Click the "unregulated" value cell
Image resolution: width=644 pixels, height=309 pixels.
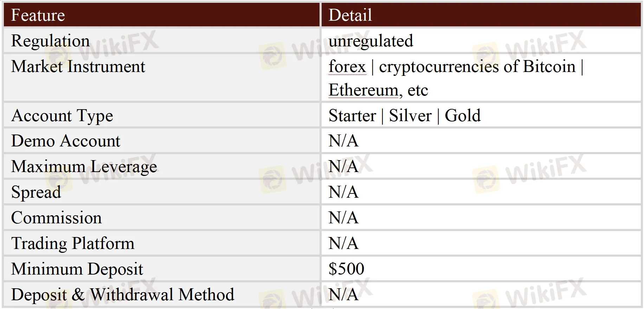(x=371, y=41)
